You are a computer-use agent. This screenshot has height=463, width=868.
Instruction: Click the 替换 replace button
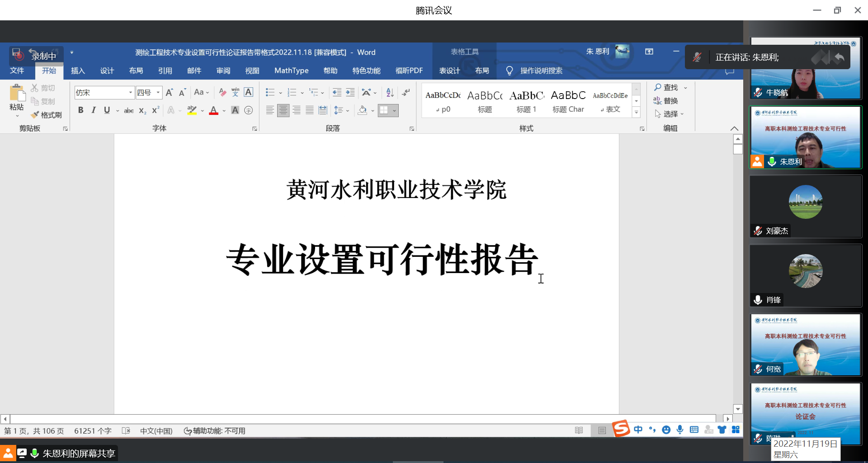pos(666,101)
